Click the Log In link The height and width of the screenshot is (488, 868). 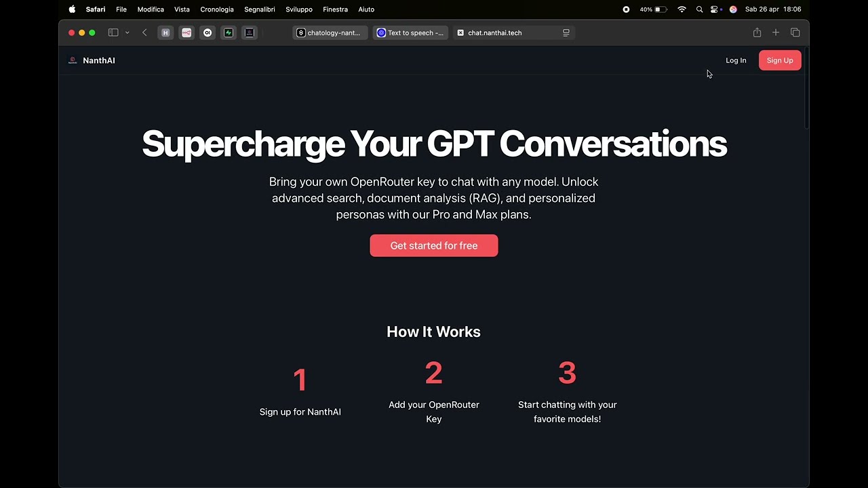736,60
